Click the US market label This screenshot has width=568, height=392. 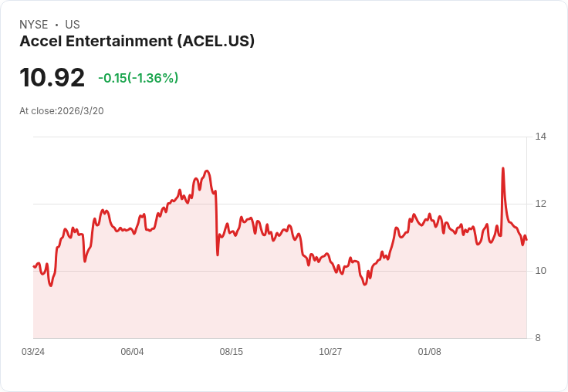73,25
